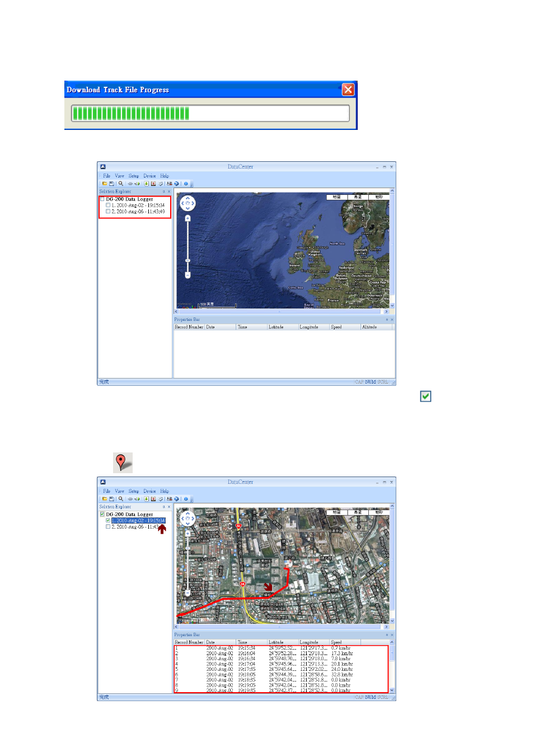This screenshot has width=534, height=756.
Task: Click Open folder icon in upper DataCenter toolbar
Action: 105,183
